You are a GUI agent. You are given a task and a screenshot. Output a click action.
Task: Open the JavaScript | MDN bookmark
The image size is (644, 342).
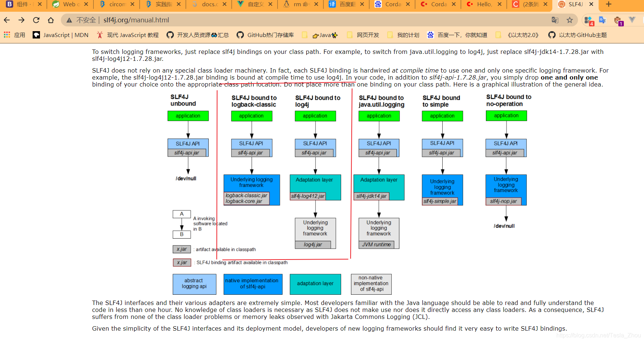point(61,35)
